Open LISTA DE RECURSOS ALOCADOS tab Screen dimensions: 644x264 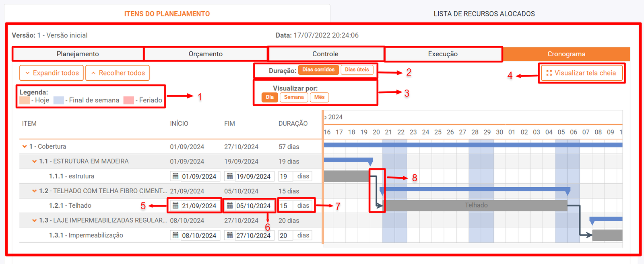point(484,14)
